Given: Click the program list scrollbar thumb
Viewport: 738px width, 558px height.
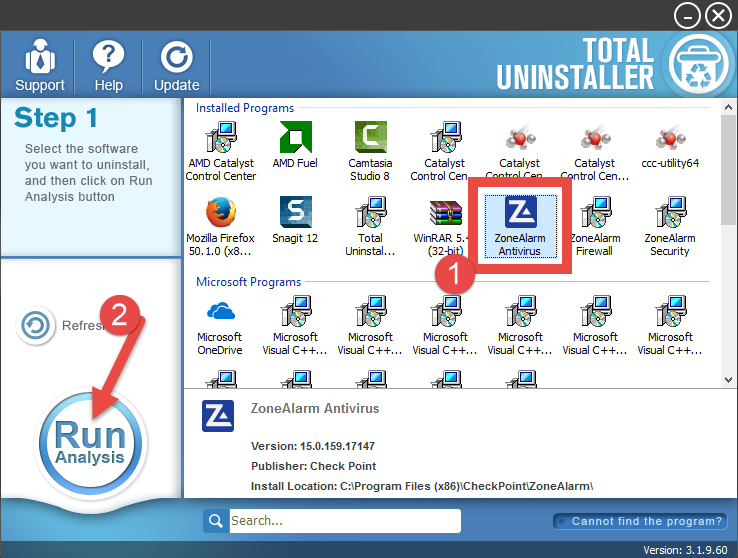Looking at the screenshot, I should tap(729, 169).
